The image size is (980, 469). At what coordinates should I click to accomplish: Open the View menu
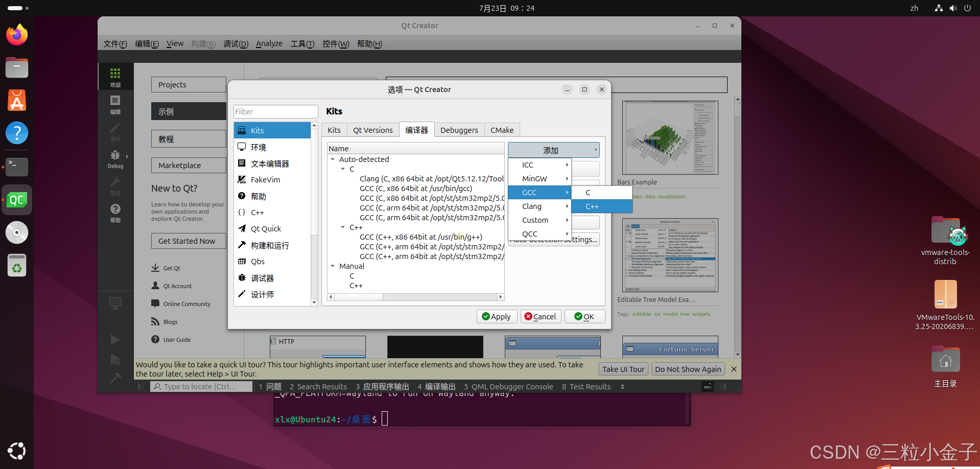click(175, 43)
